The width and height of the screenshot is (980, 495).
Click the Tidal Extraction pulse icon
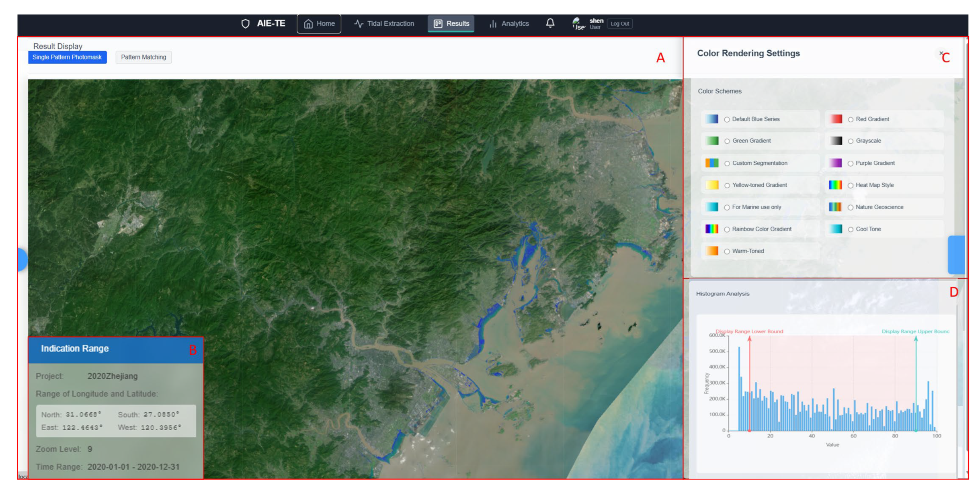[x=359, y=24]
